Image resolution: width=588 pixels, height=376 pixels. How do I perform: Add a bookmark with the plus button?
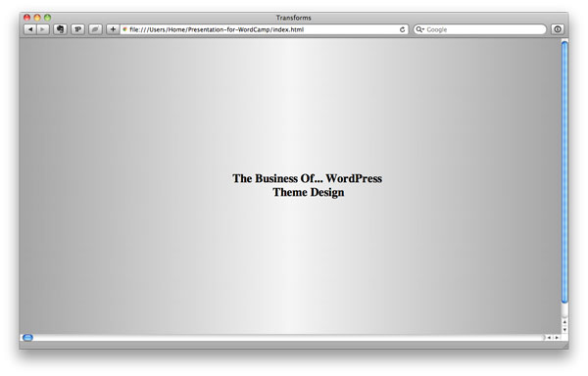[113, 29]
